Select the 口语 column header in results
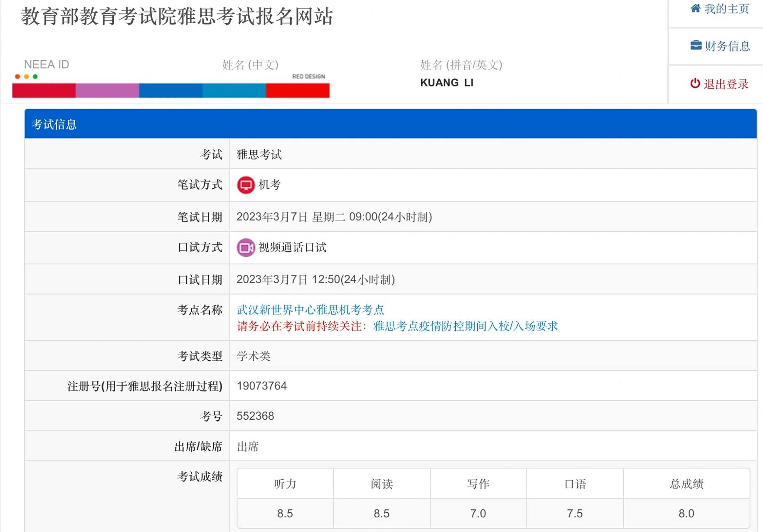 tap(575, 483)
